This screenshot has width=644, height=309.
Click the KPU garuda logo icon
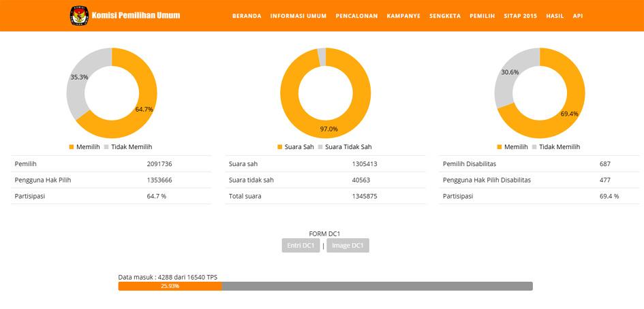pyautogui.click(x=79, y=16)
